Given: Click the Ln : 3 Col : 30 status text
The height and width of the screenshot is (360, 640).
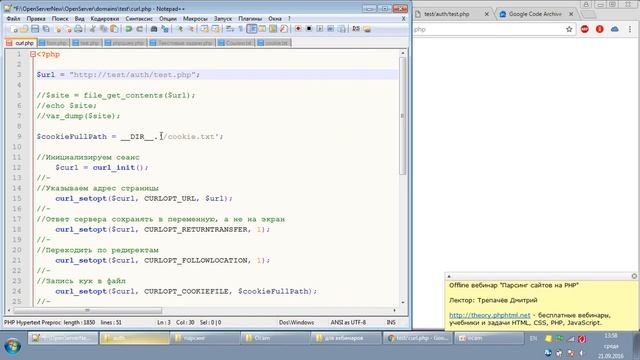Looking at the screenshot, I should (176, 322).
